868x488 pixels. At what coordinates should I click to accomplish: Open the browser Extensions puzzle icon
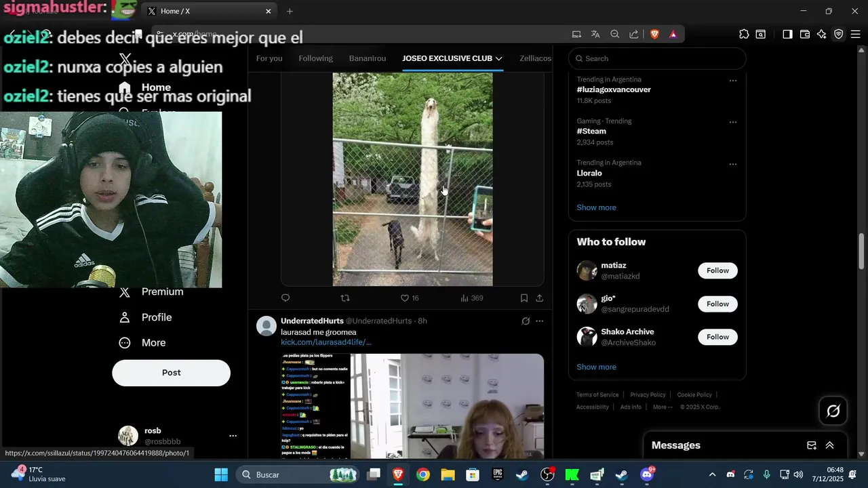coord(744,34)
